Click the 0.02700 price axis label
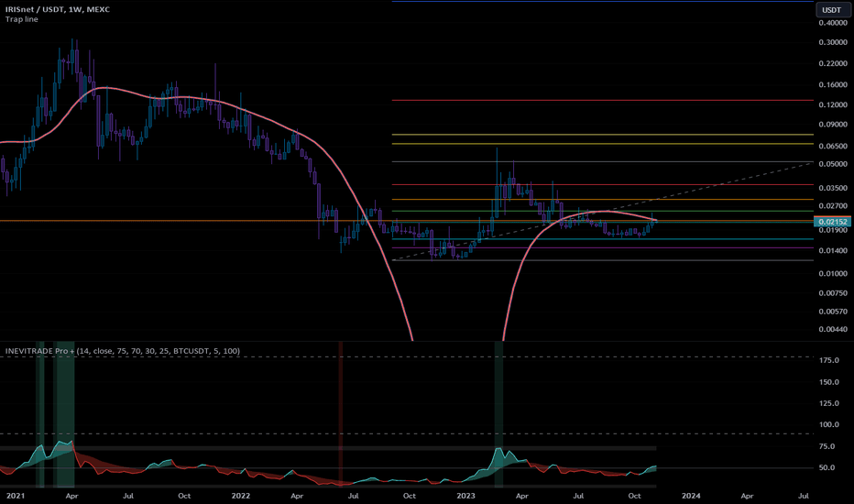The height and width of the screenshot is (504, 854). pos(833,206)
